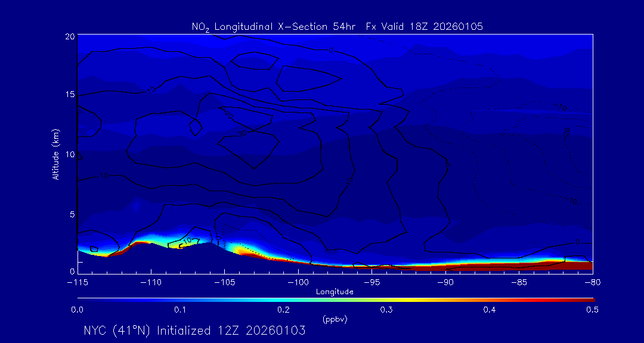Click the 'Altitude (km)' axis label
This screenshot has width=644, height=343.
pyautogui.click(x=55, y=154)
